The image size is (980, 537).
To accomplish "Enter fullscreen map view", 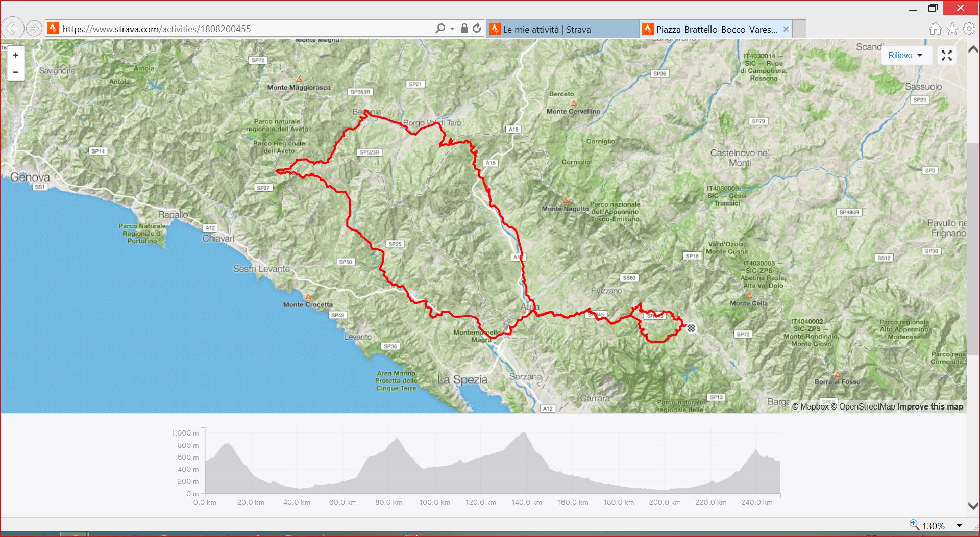I will click(947, 56).
